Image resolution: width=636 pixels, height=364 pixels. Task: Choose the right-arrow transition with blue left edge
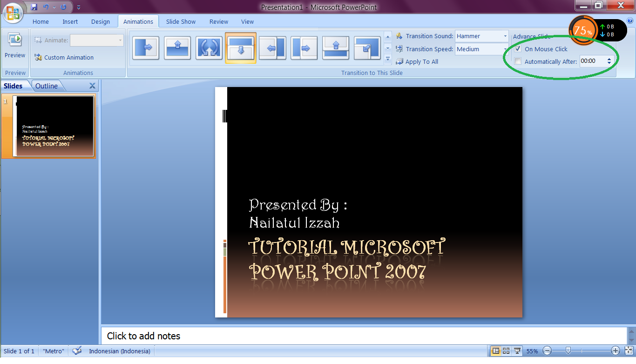[x=304, y=47]
